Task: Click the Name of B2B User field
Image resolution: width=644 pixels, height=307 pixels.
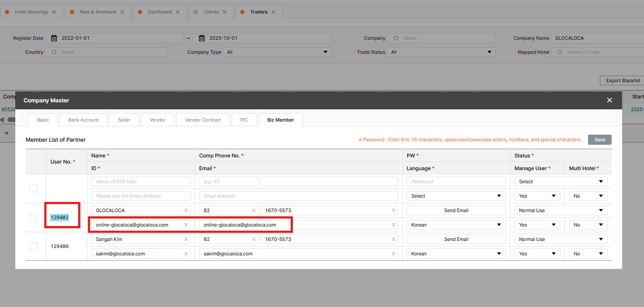Action: (x=141, y=181)
